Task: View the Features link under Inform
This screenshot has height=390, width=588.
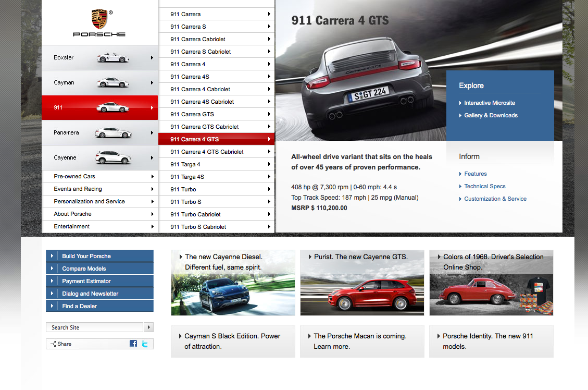Action: click(476, 174)
